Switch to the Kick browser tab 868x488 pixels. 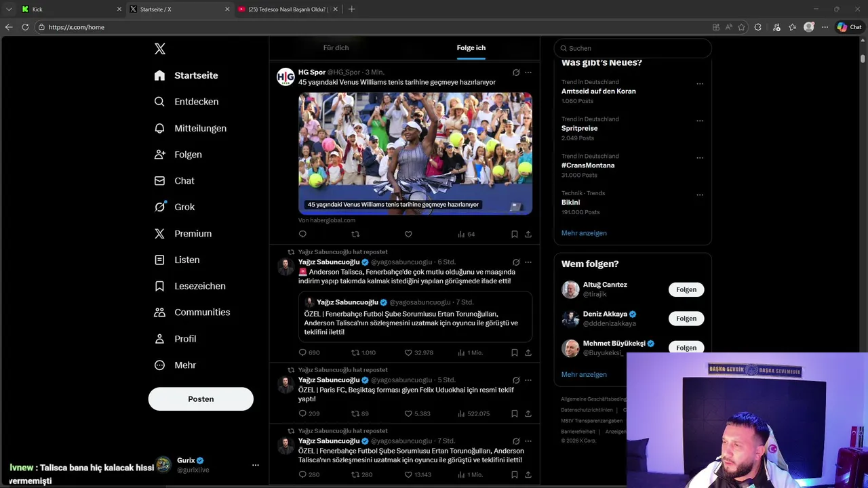[x=71, y=9]
